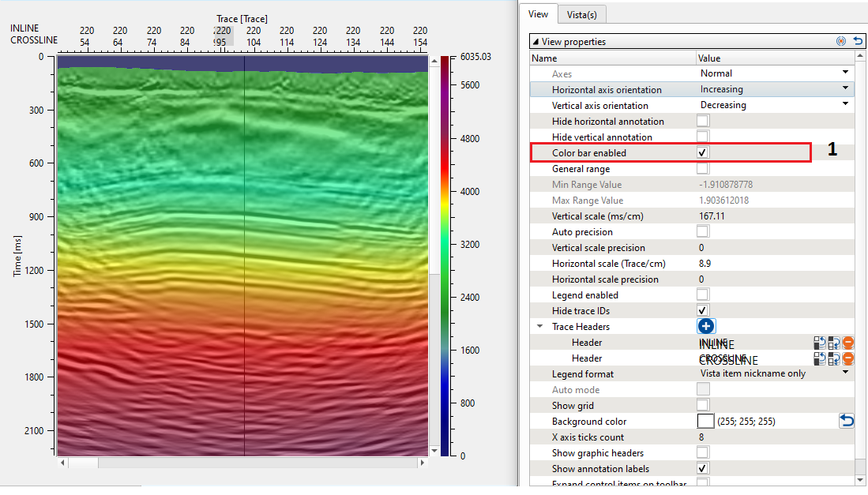The width and height of the screenshot is (868, 495).
Task: Disable the Color bar enabled checkbox
Action: [x=703, y=152]
